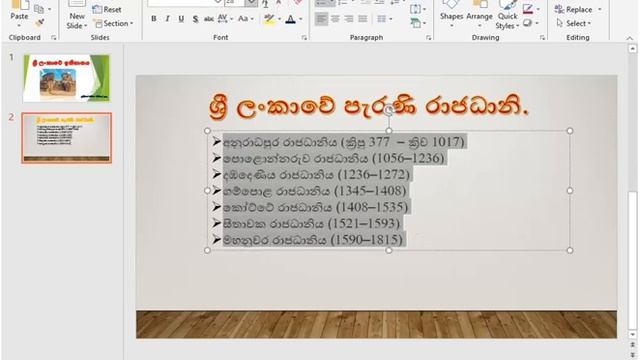Image resolution: width=640 pixels, height=360 pixels.
Task: Toggle Strikethrough (abc) formatting
Action: pyautogui.click(x=209, y=19)
